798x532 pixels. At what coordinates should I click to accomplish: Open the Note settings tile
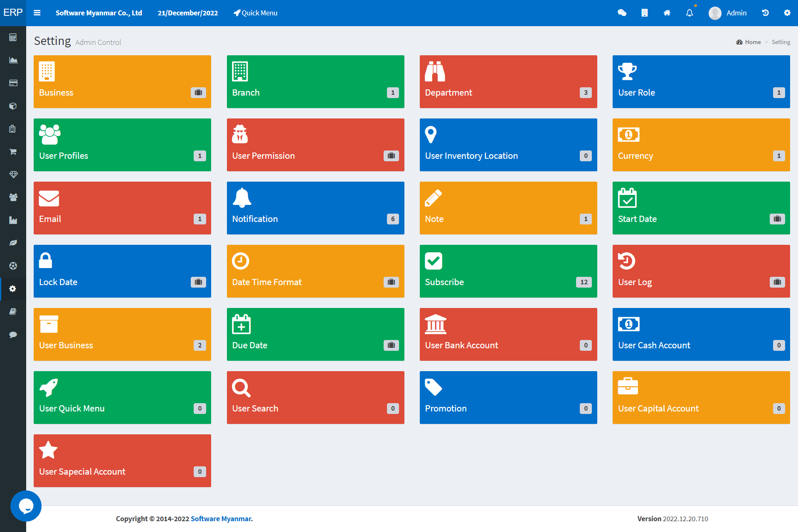point(508,208)
